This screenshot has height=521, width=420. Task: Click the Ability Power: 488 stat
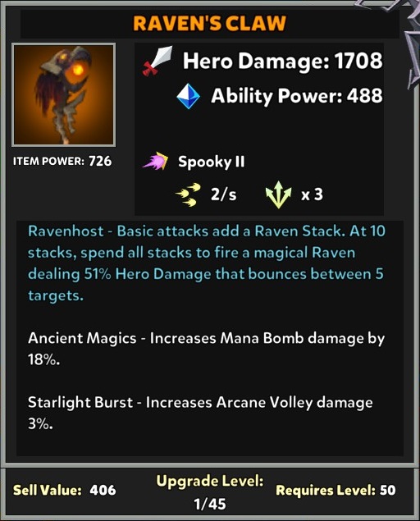(297, 96)
